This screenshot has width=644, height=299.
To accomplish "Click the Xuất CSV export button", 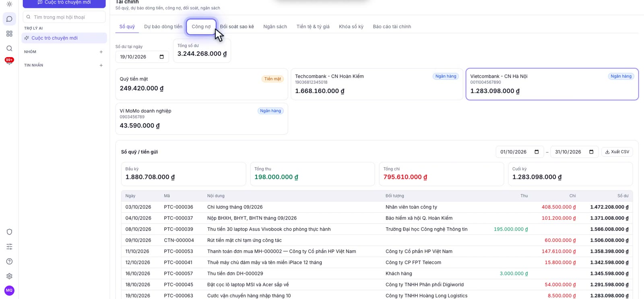I will point(617,152).
